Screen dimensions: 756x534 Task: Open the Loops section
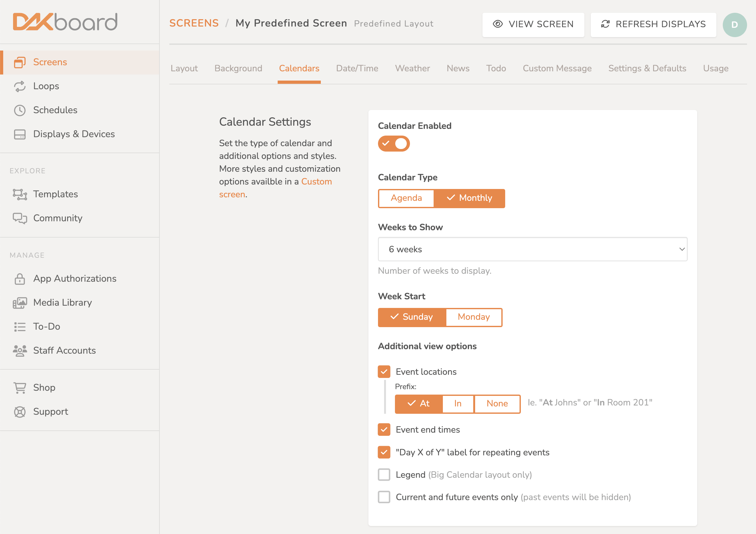pyautogui.click(x=46, y=86)
